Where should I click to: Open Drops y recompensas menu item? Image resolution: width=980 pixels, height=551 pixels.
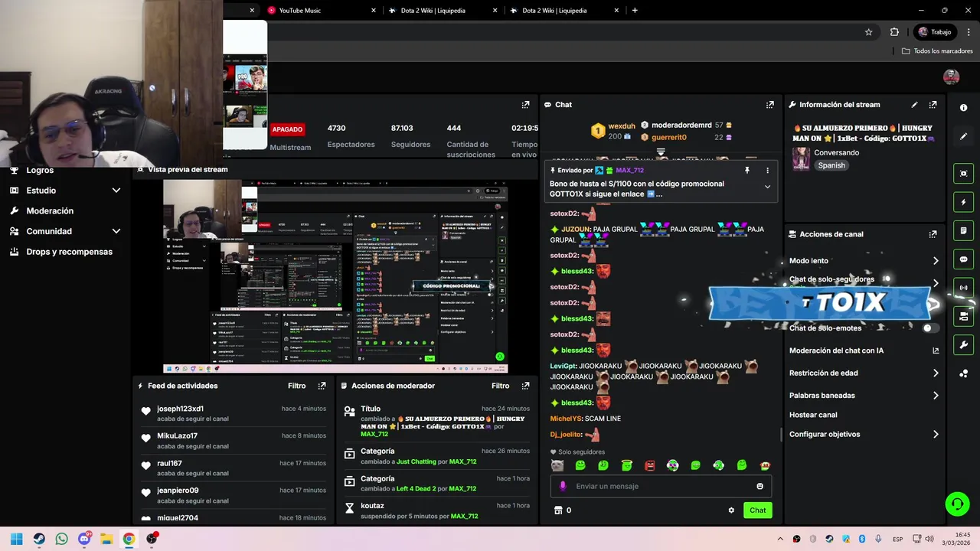[69, 252]
